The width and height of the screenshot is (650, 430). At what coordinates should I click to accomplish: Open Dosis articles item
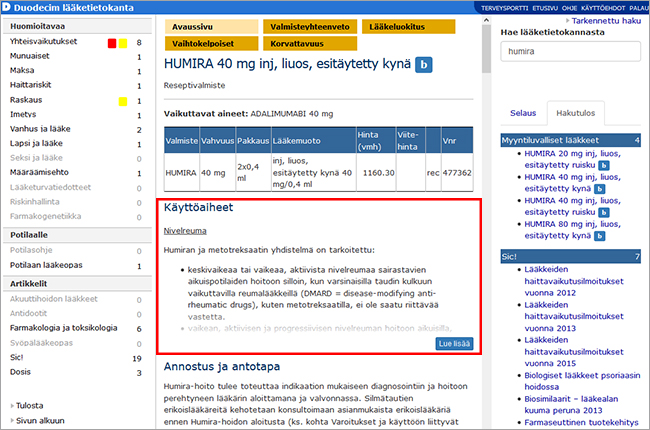pos(20,372)
